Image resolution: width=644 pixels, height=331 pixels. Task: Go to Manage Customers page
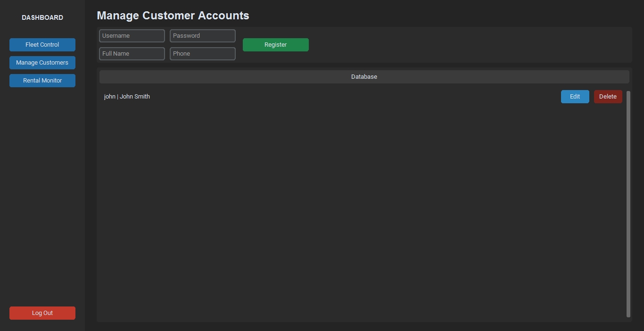[x=42, y=63]
